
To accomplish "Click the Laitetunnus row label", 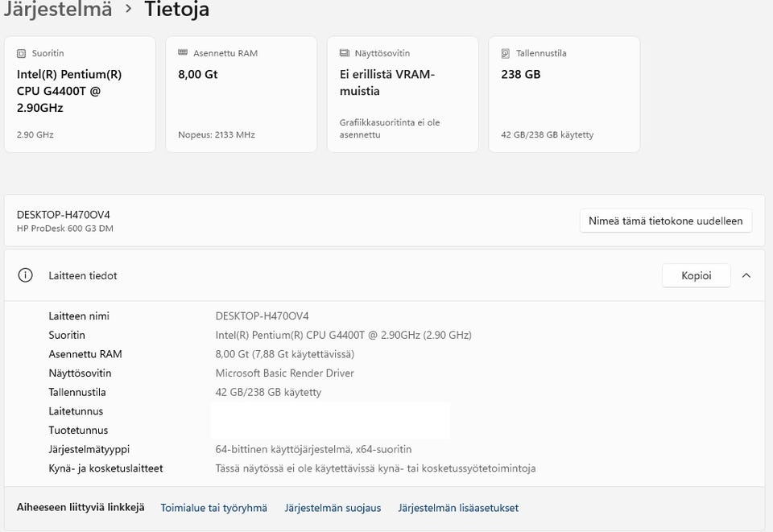I will click(76, 411).
